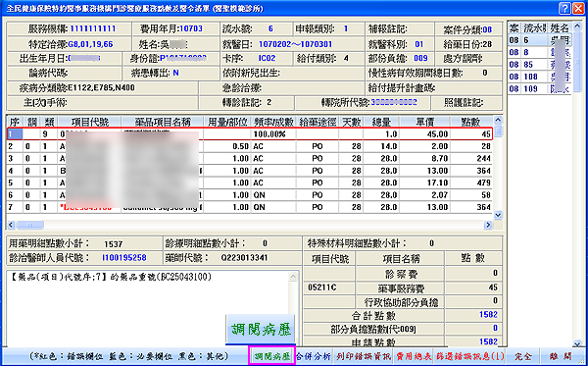Select drug row 5 with unit price 17.10

click(250, 183)
